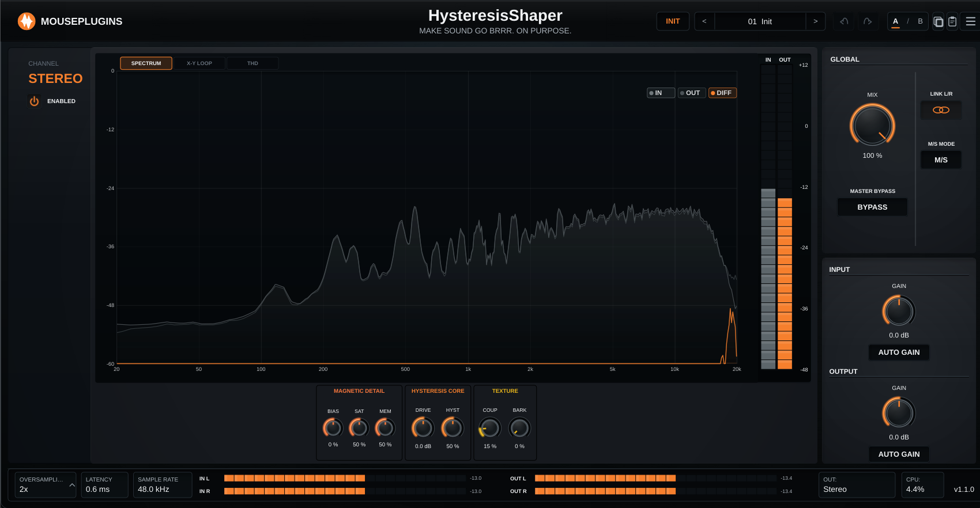The width and height of the screenshot is (980, 508).
Task: Click the MEM knob
Action: (x=385, y=428)
